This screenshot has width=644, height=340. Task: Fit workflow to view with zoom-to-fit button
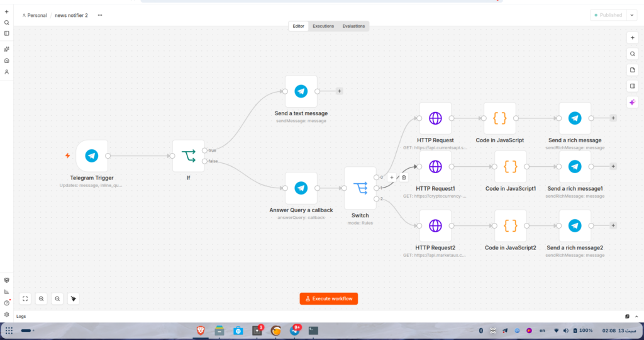(25, 299)
